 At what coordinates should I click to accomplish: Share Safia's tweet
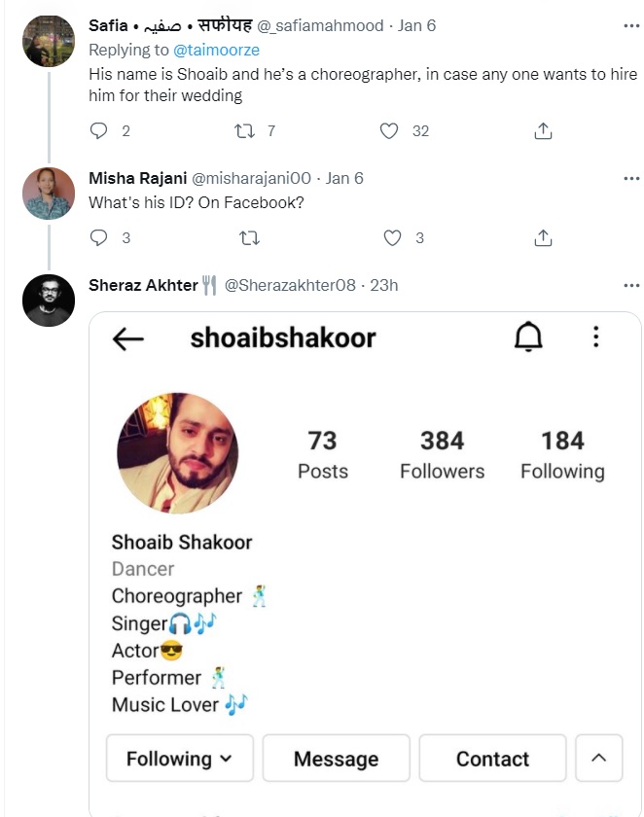[544, 130]
